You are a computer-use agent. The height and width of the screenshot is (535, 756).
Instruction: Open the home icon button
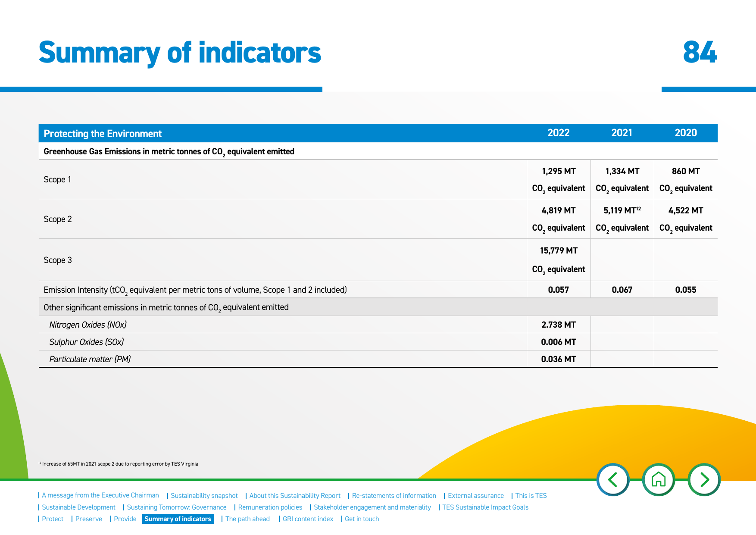[x=659, y=479]
